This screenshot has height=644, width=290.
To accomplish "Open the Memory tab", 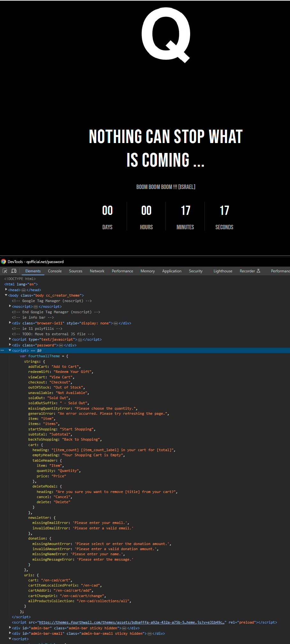I will pyautogui.click(x=148, y=271).
